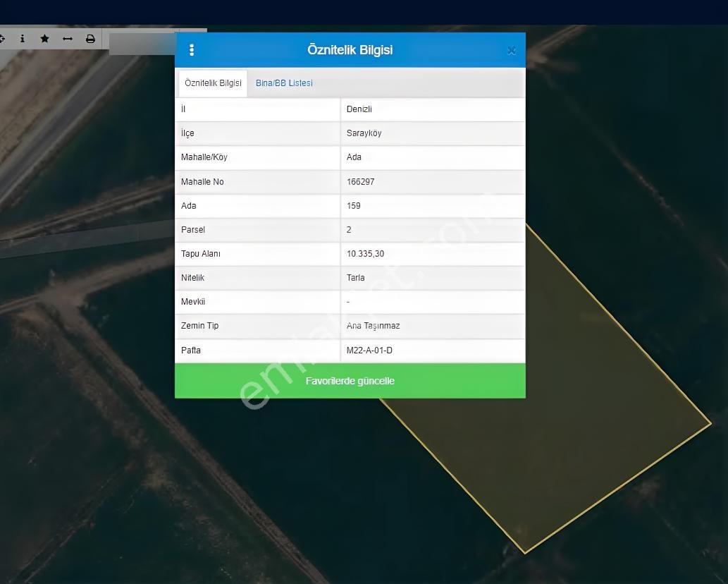Switch to the Öznitelik Bilgisi tab
Image resolution: width=728 pixels, height=584 pixels.
point(213,83)
